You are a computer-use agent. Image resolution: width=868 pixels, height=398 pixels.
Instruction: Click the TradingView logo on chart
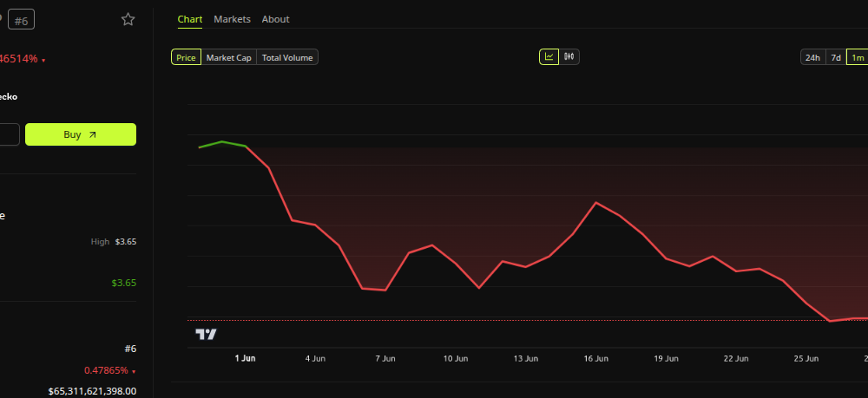tap(206, 334)
